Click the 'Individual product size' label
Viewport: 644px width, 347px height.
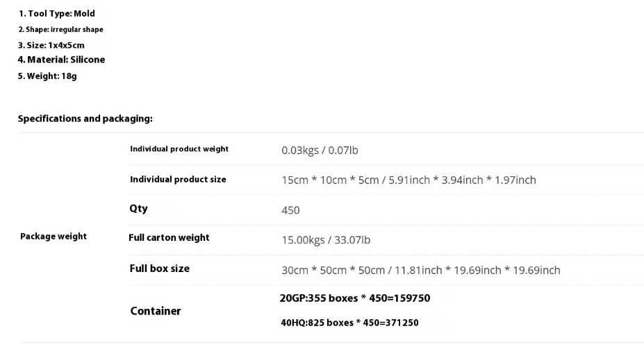(x=178, y=179)
